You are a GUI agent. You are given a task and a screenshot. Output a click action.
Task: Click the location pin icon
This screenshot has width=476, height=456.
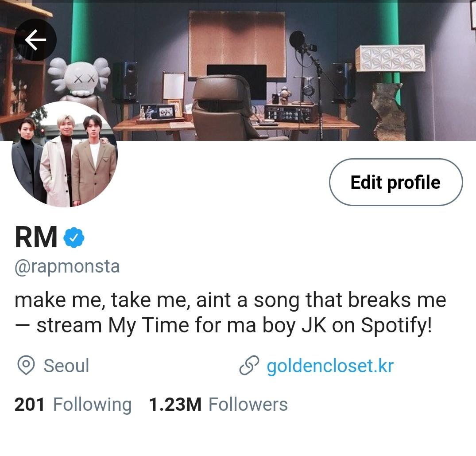[26, 365]
